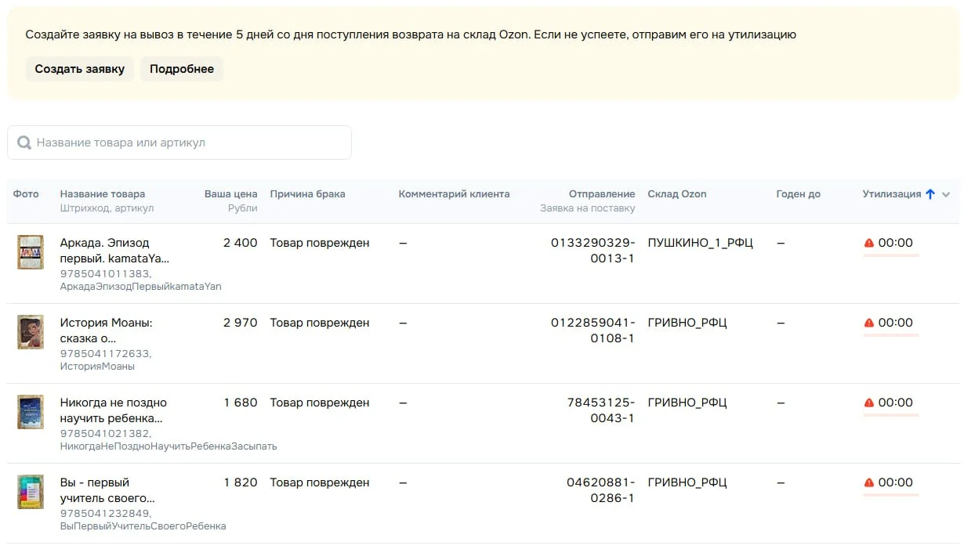The image size is (964, 560).
Task: Click the Ваша цена column header
Action: [x=231, y=194]
